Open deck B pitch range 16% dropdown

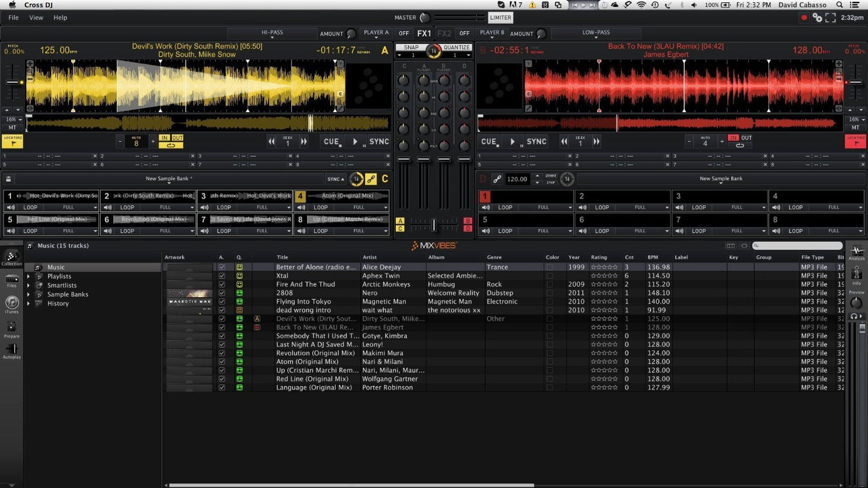click(855, 119)
